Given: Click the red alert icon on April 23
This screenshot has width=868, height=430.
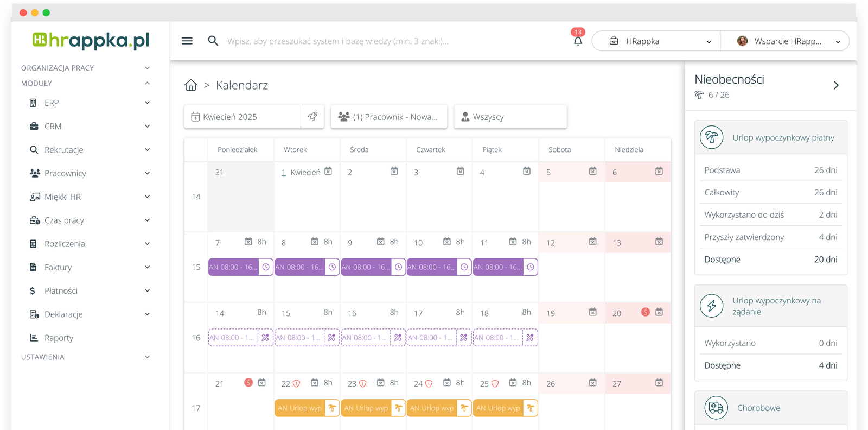Looking at the screenshot, I should click(x=363, y=384).
